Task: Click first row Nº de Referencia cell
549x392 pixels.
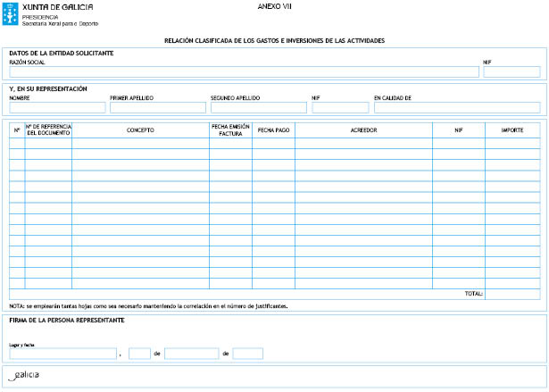Action: tap(48, 143)
